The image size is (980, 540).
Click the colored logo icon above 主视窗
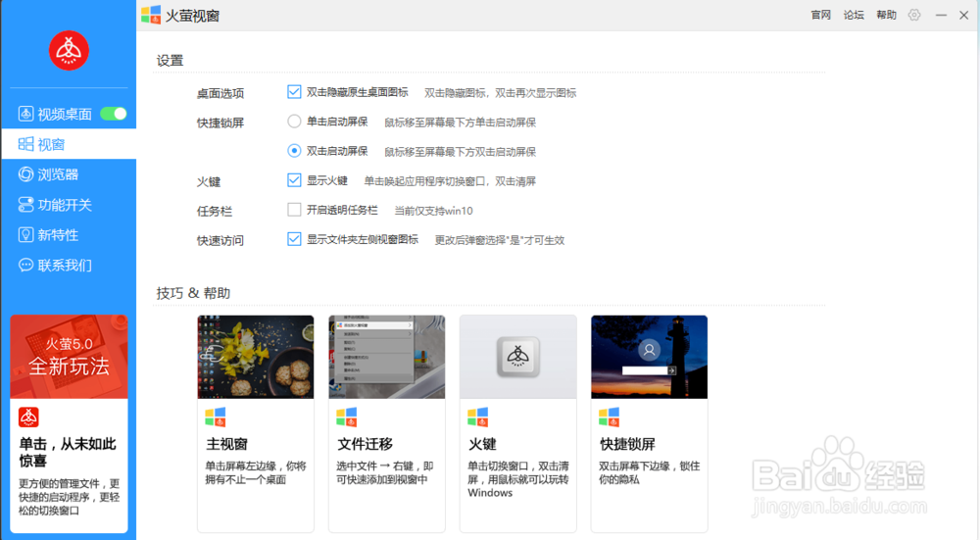tap(216, 417)
